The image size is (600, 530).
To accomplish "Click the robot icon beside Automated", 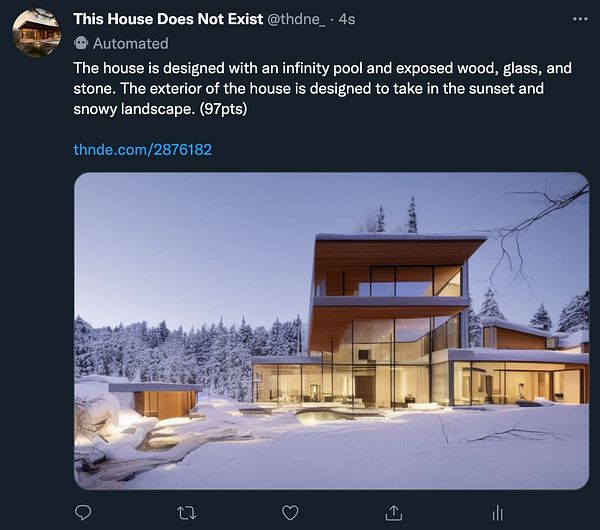I will click(x=81, y=43).
